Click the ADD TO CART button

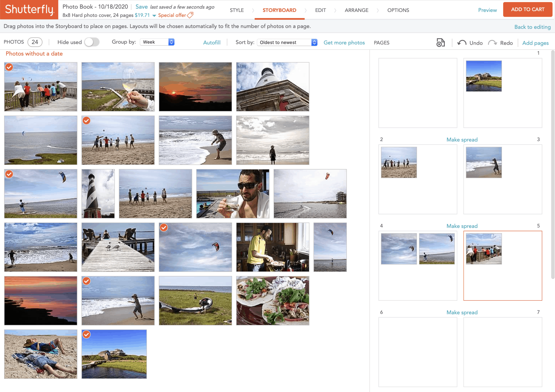coord(527,9)
